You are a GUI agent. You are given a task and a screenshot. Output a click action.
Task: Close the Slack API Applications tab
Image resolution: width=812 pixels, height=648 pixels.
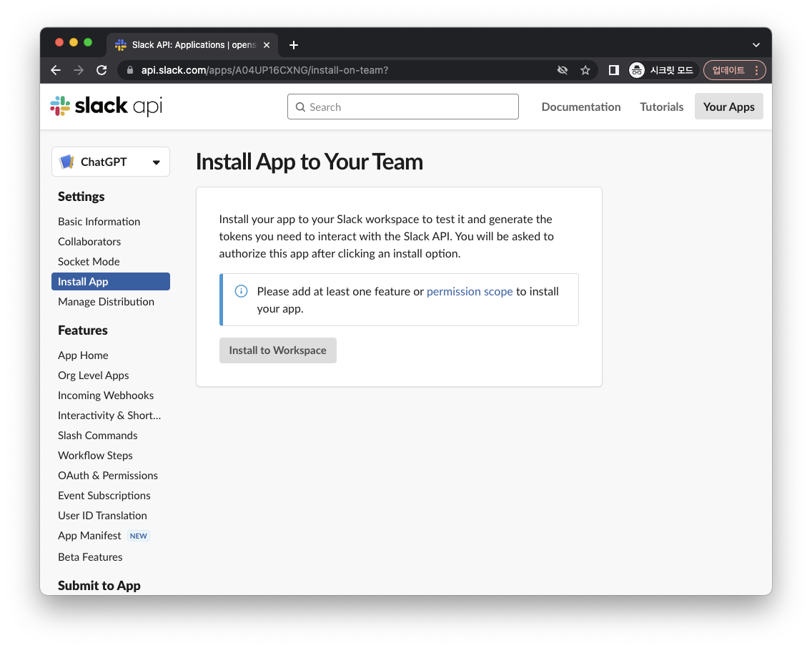tap(267, 45)
